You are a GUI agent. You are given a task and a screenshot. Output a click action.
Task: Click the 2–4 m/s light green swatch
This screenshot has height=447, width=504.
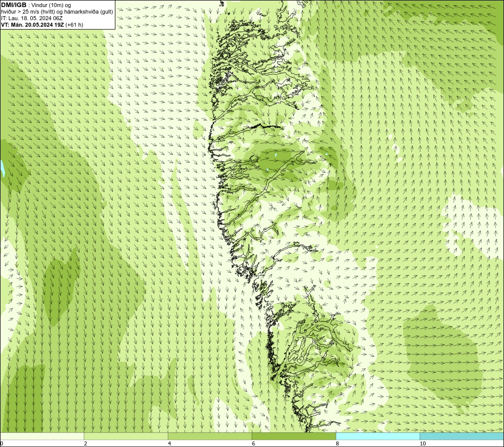click(x=126, y=436)
